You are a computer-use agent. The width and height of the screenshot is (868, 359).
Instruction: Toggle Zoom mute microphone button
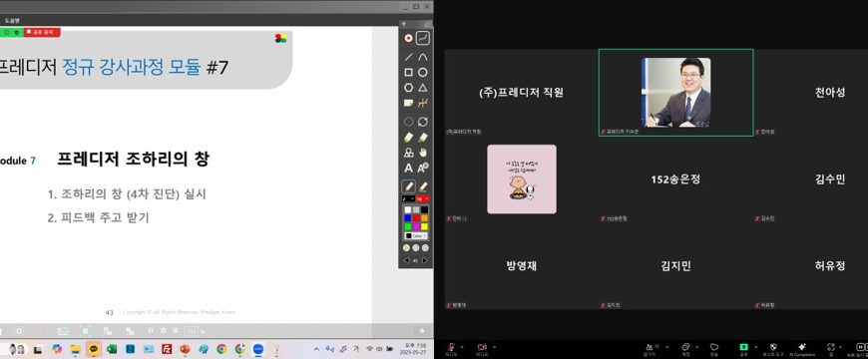[452, 347]
